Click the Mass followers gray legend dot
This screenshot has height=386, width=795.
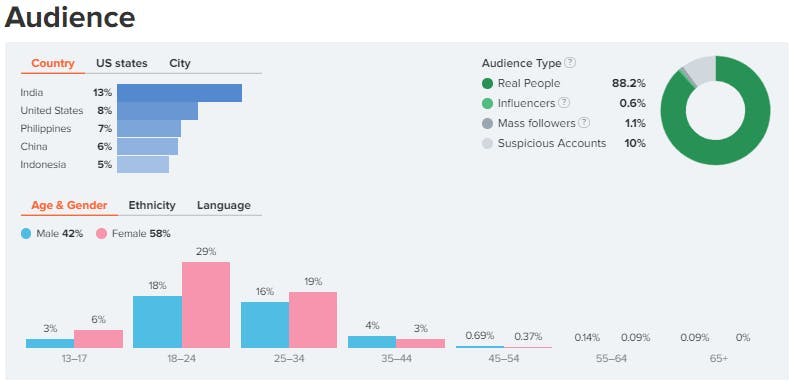(487, 123)
